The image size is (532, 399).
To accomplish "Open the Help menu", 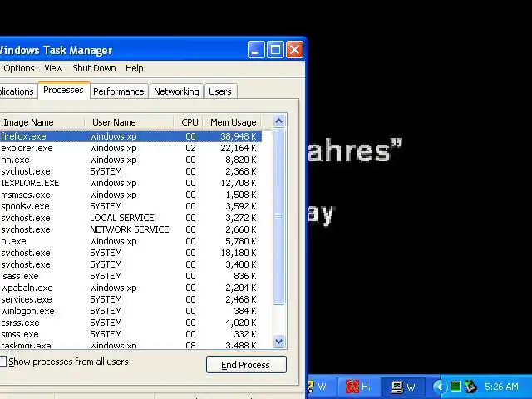I will click(135, 68).
